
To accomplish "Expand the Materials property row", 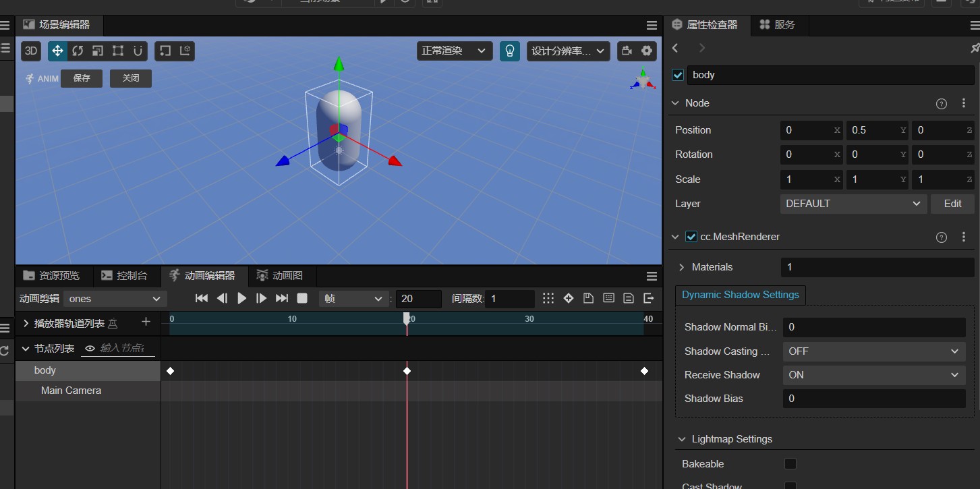I will click(x=681, y=267).
